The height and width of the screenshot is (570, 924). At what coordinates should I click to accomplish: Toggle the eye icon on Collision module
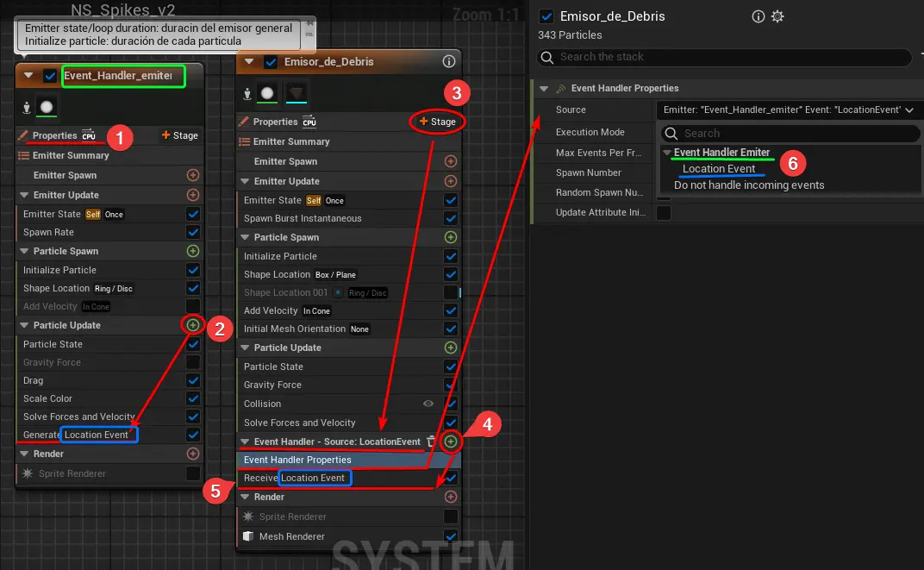coord(428,404)
